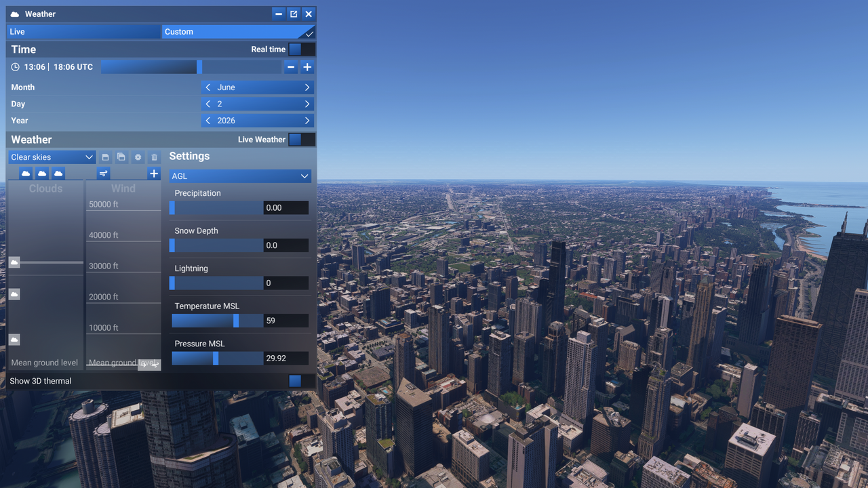Click the 50000 ft altitude label
Image resolution: width=868 pixels, height=488 pixels.
pyautogui.click(x=104, y=205)
